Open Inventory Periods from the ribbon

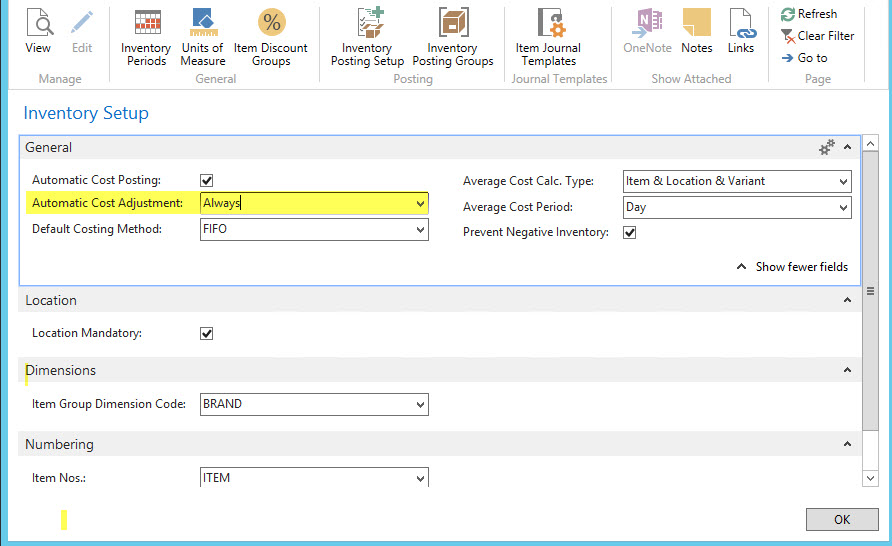(146, 36)
